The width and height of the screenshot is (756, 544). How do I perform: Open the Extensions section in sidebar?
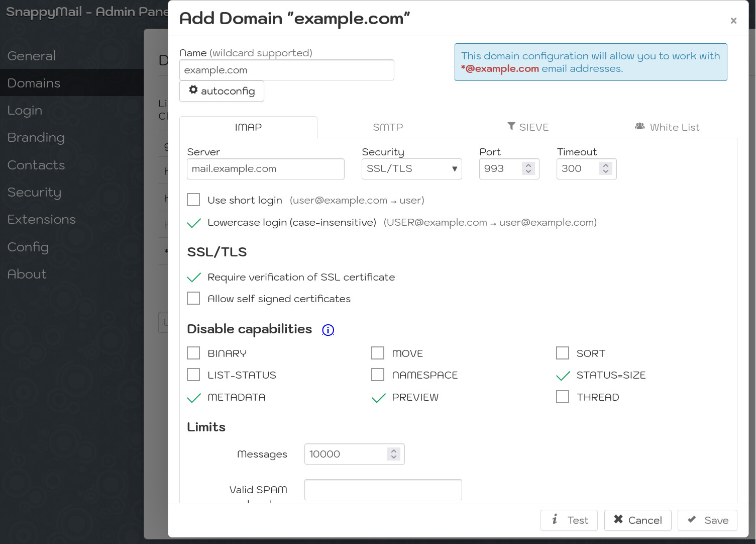pyautogui.click(x=41, y=219)
